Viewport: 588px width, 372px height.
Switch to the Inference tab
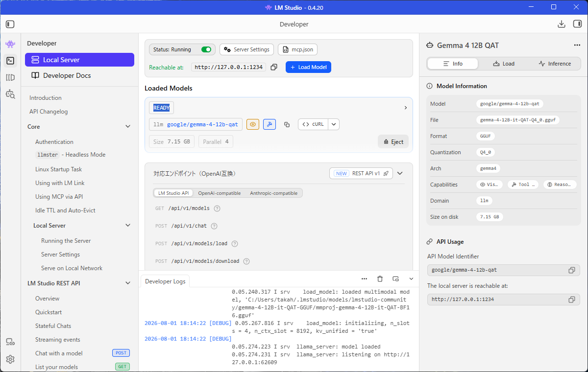[555, 64]
